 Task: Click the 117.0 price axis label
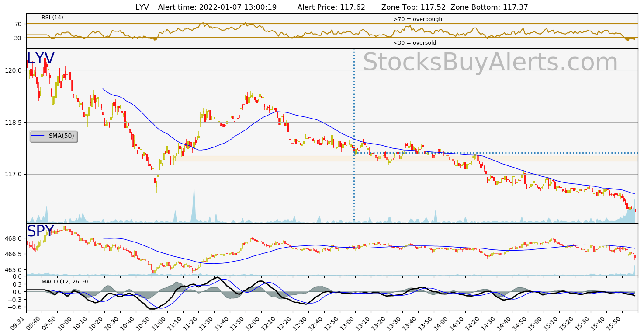pos(14,175)
